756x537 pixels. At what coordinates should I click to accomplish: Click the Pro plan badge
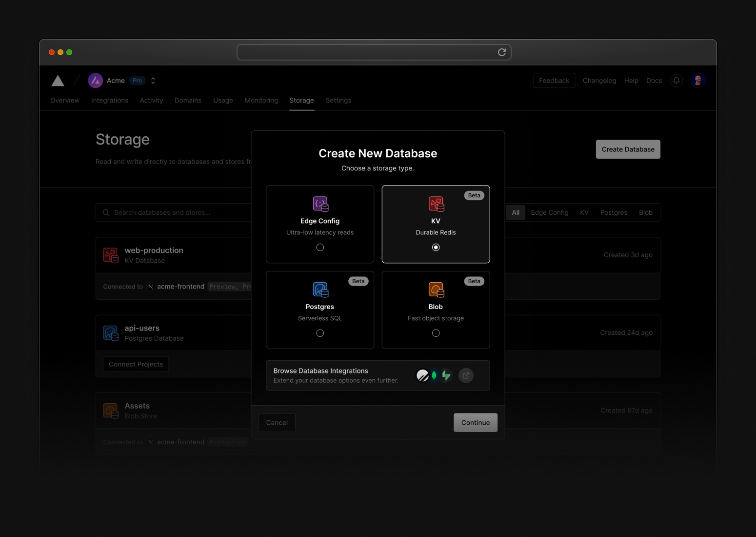click(138, 81)
